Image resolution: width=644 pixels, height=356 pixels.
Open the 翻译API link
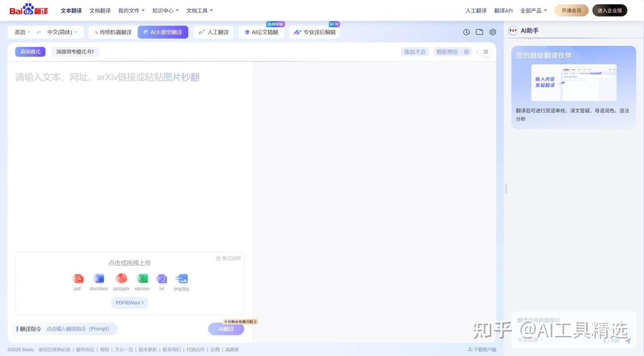pos(504,10)
